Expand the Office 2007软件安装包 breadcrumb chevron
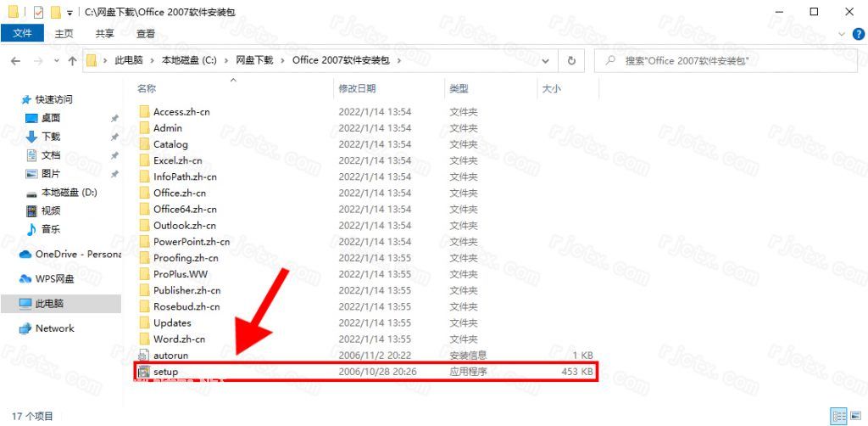868x426 pixels. (x=400, y=60)
